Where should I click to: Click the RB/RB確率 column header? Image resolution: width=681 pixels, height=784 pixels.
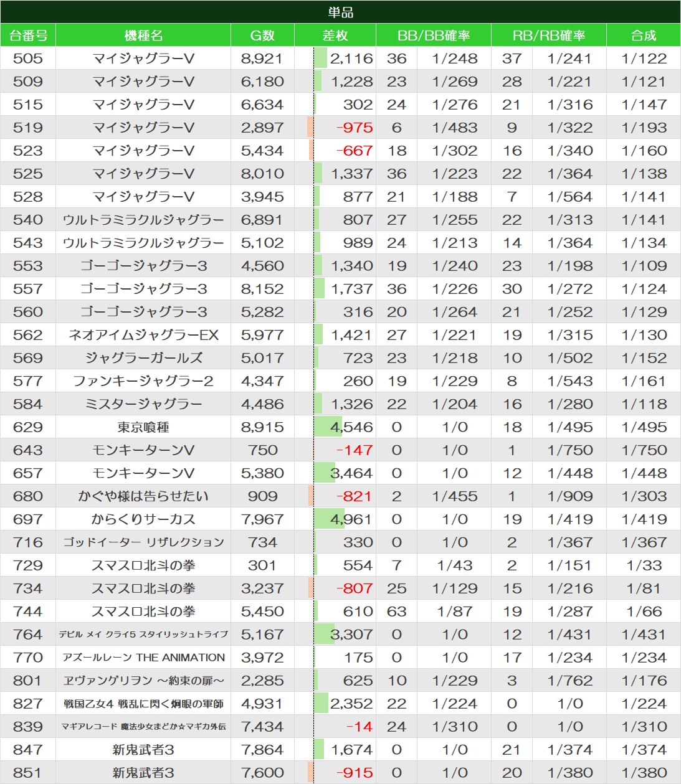coord(549,35)
